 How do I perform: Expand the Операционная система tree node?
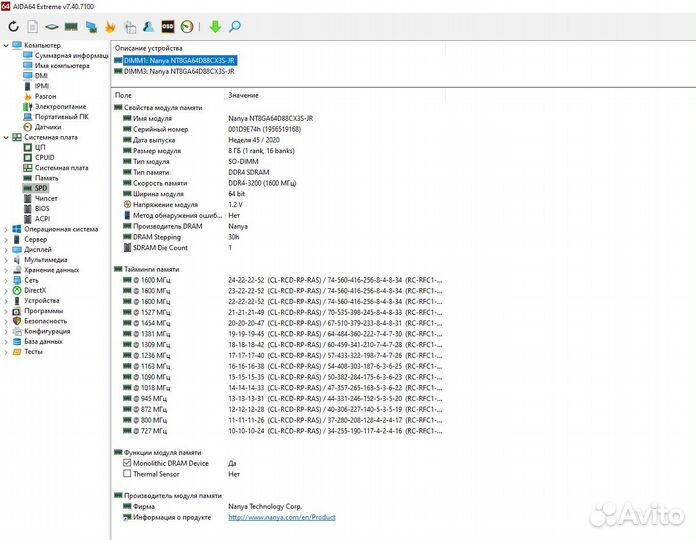(x=6, y=229)
